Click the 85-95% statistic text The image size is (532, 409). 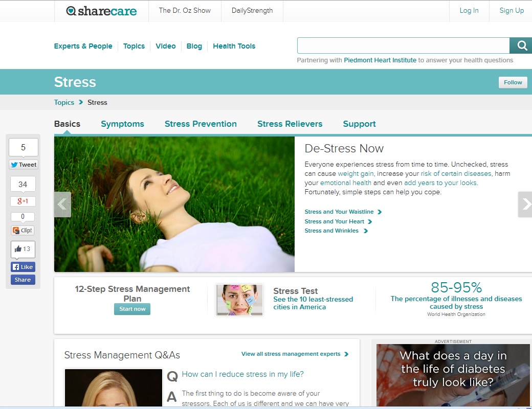[456, 288]
